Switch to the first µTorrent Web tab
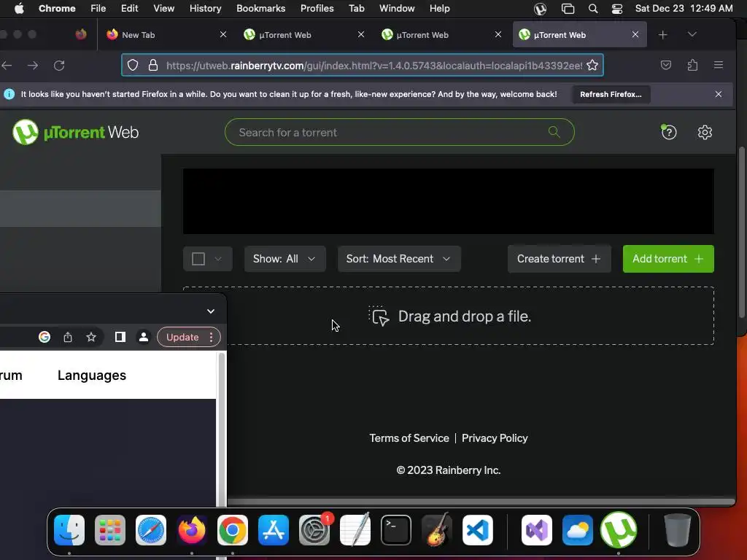This screenshot has width=747, height=560. pos(303,35)
